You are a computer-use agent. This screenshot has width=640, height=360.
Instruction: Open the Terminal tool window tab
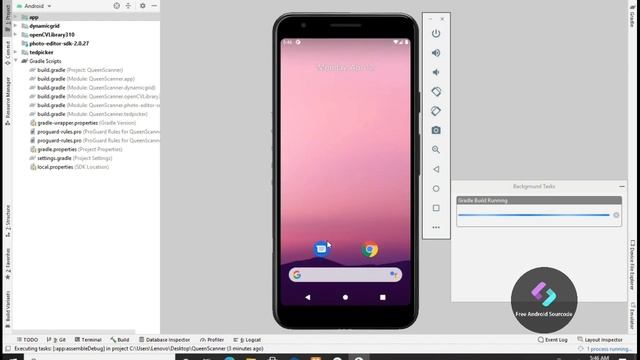88,340
